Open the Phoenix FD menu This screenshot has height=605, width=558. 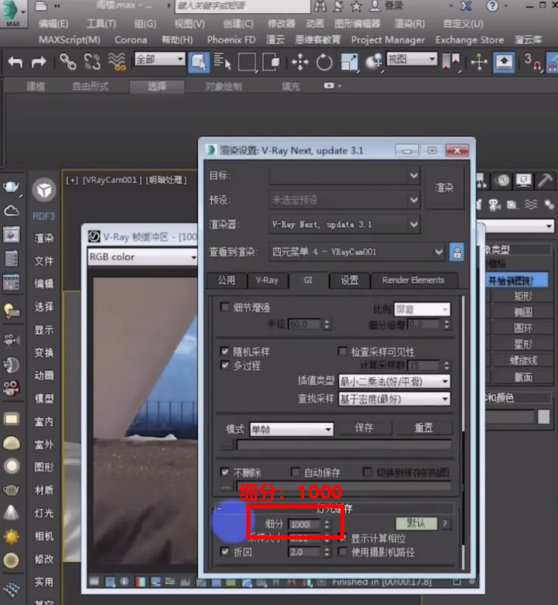[x=231, y=40]
